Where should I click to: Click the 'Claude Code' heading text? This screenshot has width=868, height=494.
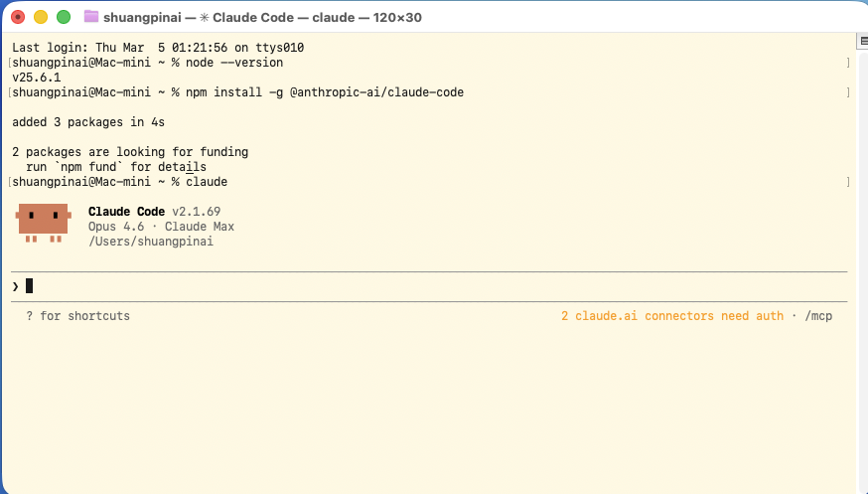click(126, 212)
